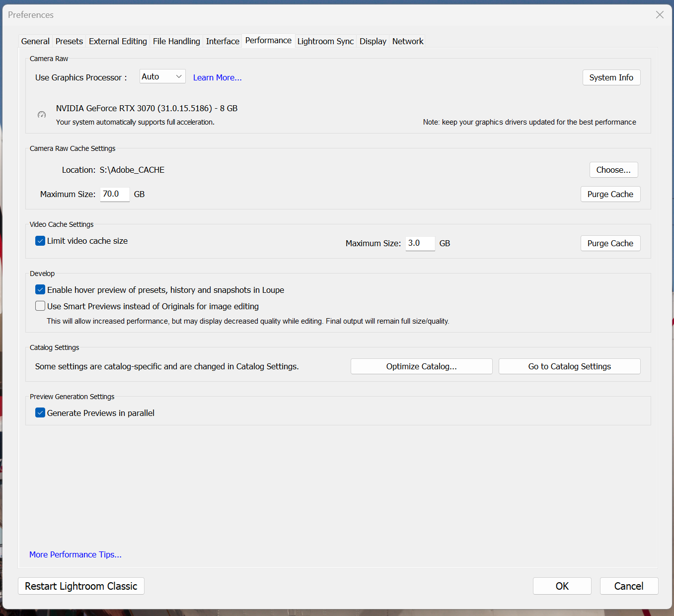Toggle Generate Previews in parallel

click(40, 412)
